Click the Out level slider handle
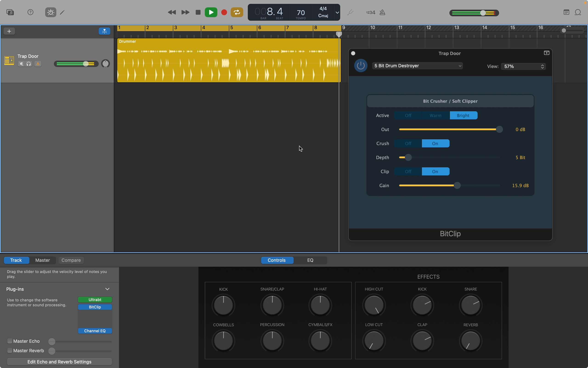588x368 pixels. click(499, 129)
